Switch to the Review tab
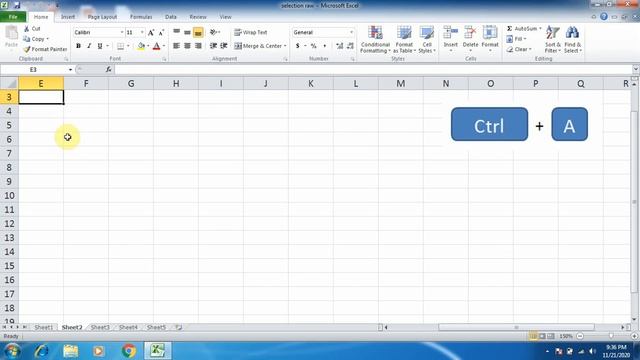Image resolution: width=640 pixels, height=360 pixels. (x=198, y=17)
